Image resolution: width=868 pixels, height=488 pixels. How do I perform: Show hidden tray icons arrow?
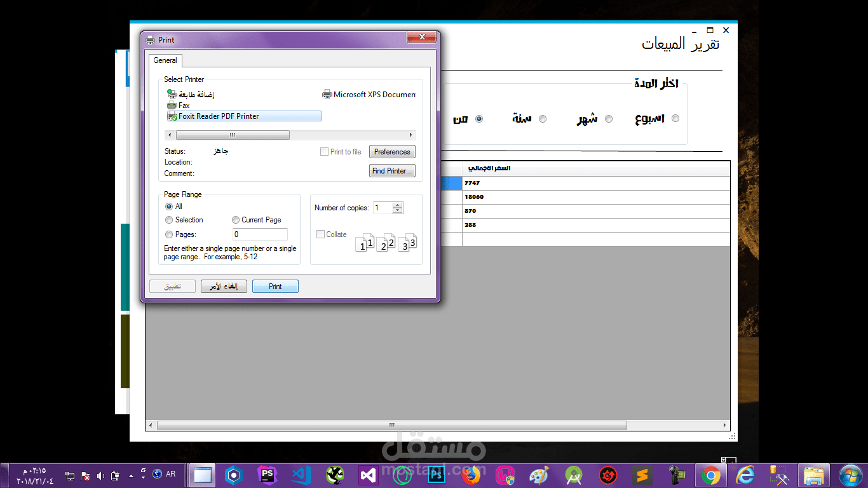(x=132, y=475)
